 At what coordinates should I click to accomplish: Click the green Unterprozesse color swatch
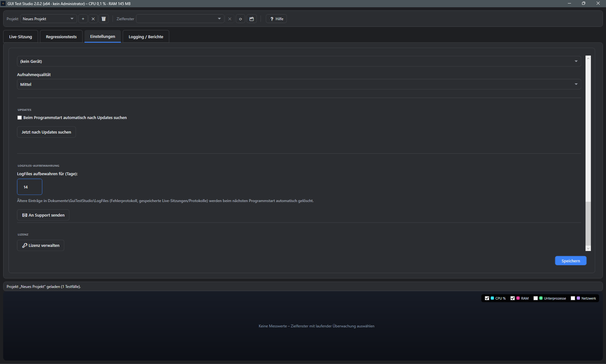tap(541, 298)
